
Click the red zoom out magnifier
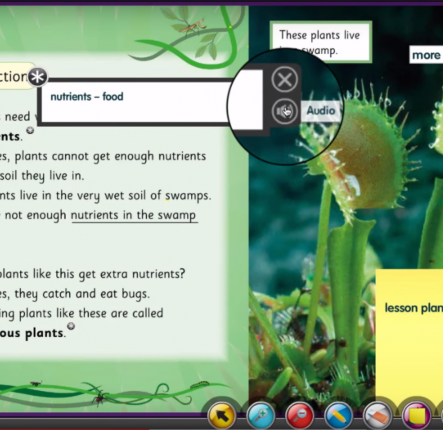pyautogui.click(x=300, y=416)
